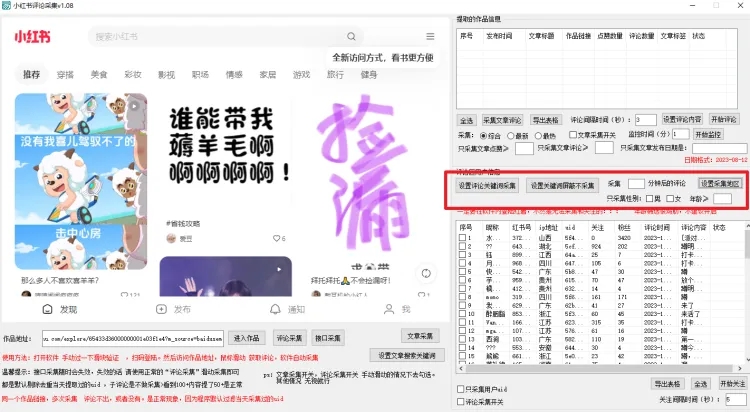The image size is (750, 412).
Task: Check the 男 gender checkbox
Action: coord(650,199)
